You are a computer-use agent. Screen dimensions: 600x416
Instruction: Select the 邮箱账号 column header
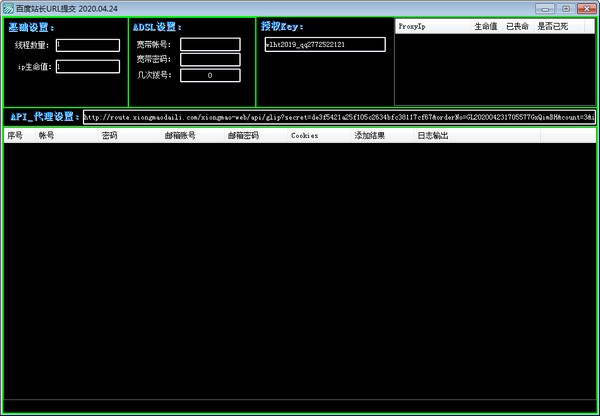tap(180, 135)
